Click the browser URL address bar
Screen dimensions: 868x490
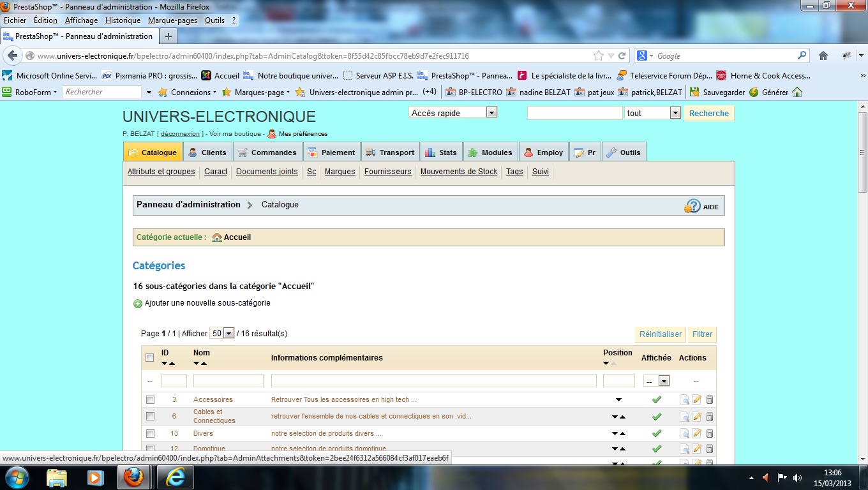coord(308,56)
